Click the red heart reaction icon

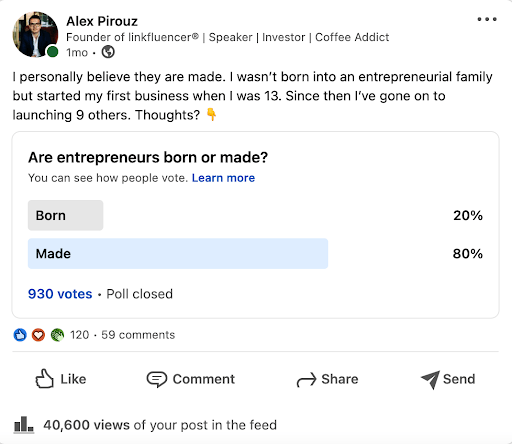coord(38,335)
